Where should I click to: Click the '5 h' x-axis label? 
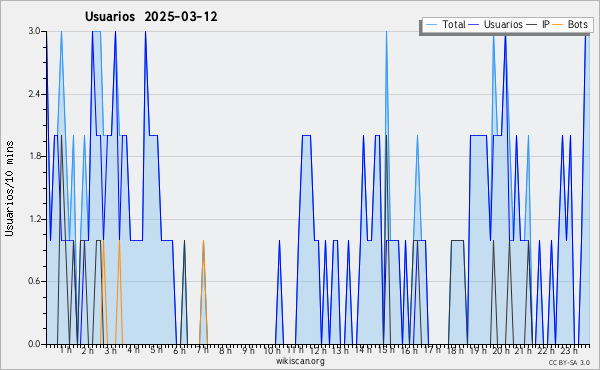tap(156, 350)
